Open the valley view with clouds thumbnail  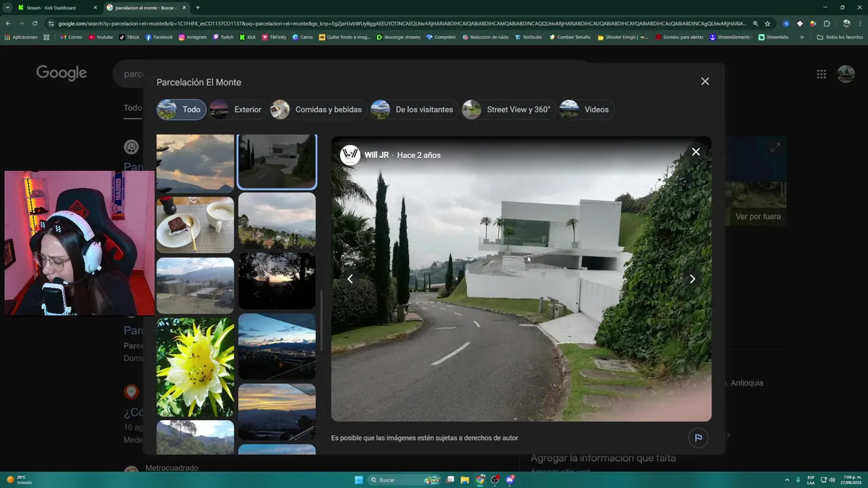point(277,221)
